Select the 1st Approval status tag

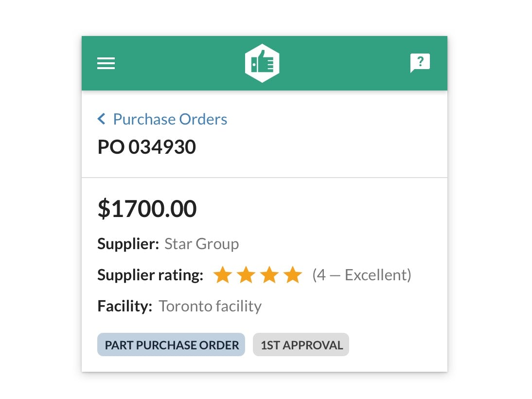301,345
